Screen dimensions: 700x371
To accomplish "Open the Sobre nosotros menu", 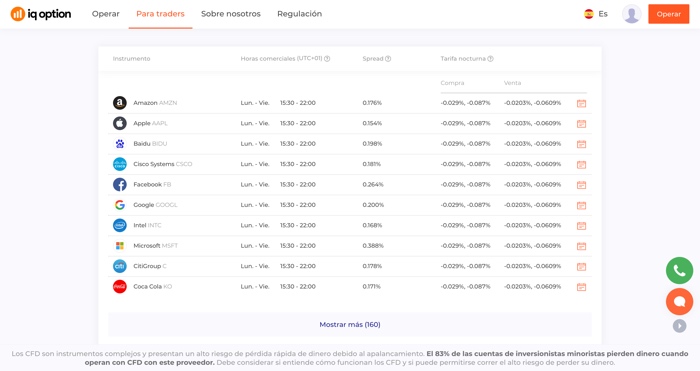I will [x=231, y=14].
